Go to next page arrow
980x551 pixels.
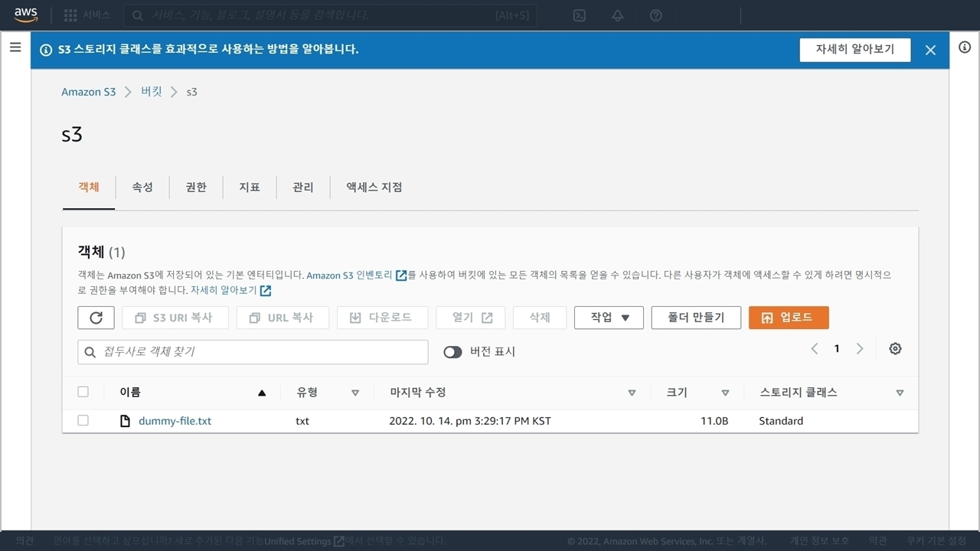(x=860, y=349)
